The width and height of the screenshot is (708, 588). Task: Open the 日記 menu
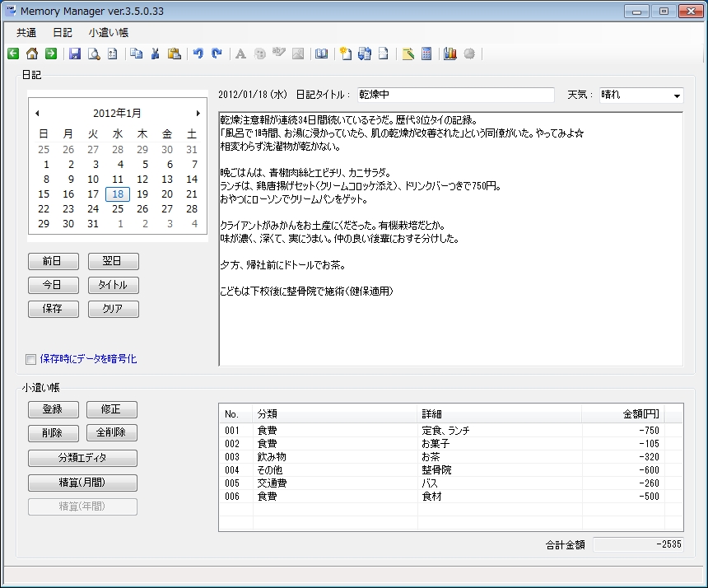click(62, 31)
